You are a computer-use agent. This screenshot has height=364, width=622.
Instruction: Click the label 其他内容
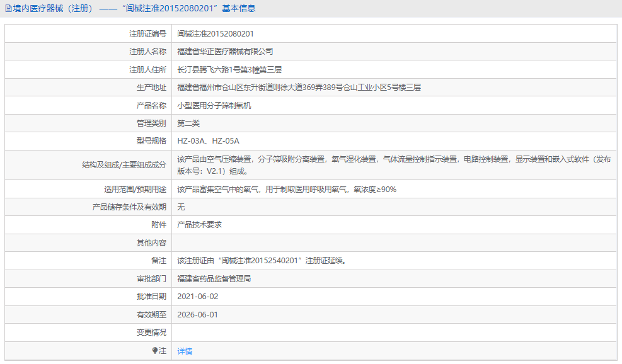pyautogui.click(x=151, y=242)
